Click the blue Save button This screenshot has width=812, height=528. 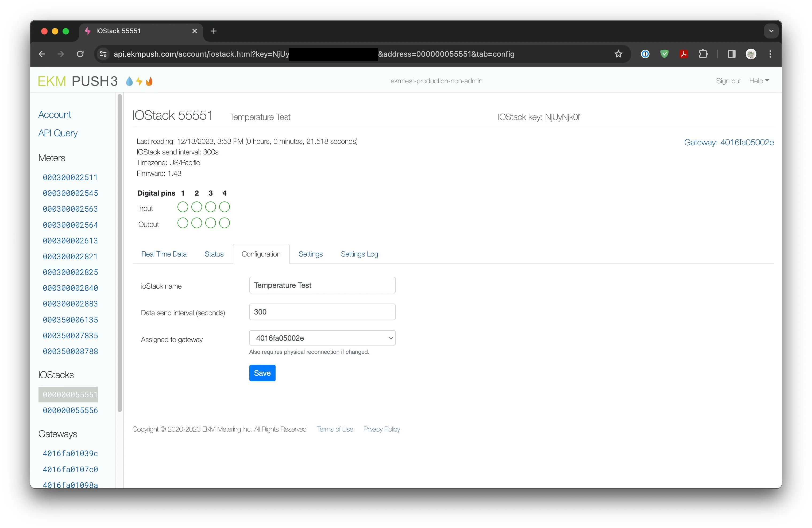pos(262,373)
